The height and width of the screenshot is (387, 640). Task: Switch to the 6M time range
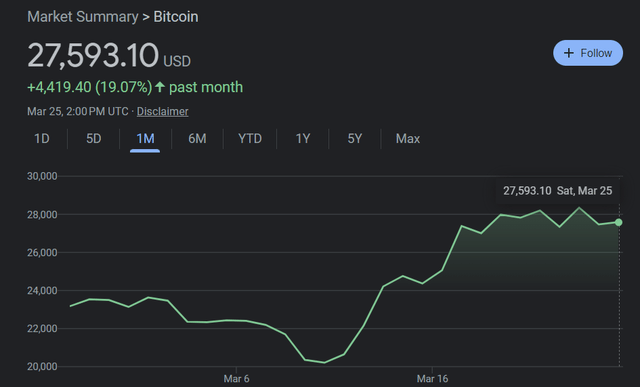pos(197,139)
